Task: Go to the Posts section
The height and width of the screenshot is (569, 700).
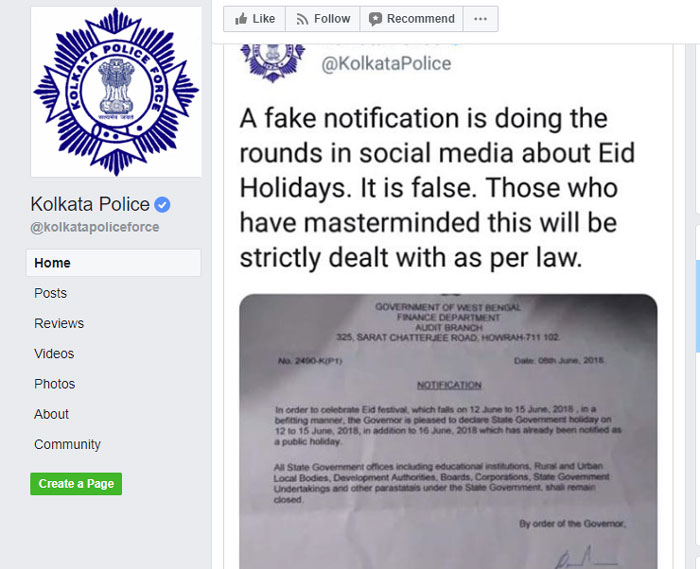Action: click(x=50, y=293)
